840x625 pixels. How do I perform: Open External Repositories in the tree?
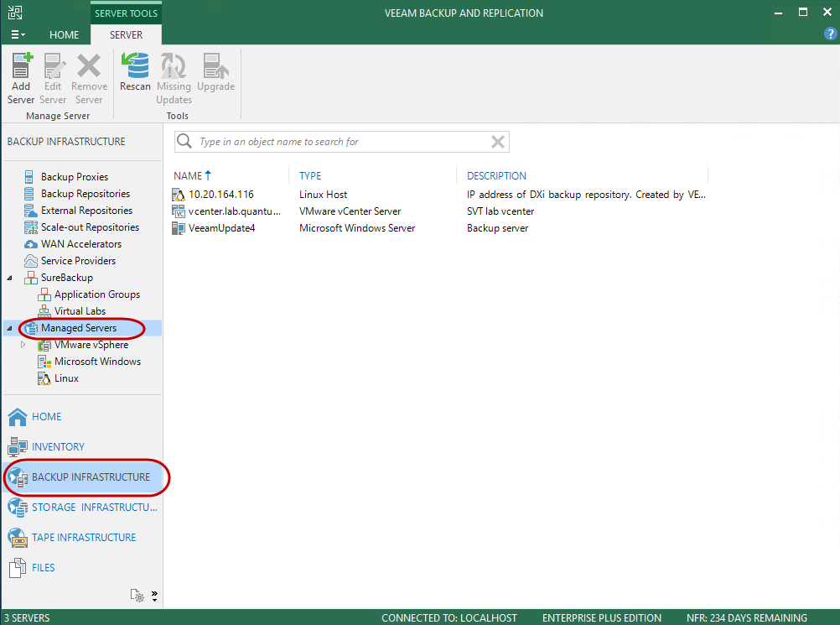(x=86, y=211)
